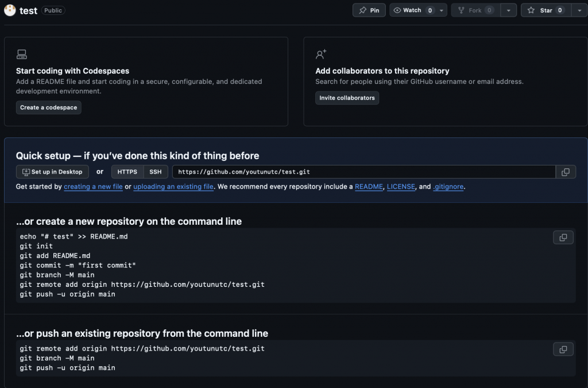Switch clone URL to HTTPS
588x388 pixels.
tap(127, 172)
